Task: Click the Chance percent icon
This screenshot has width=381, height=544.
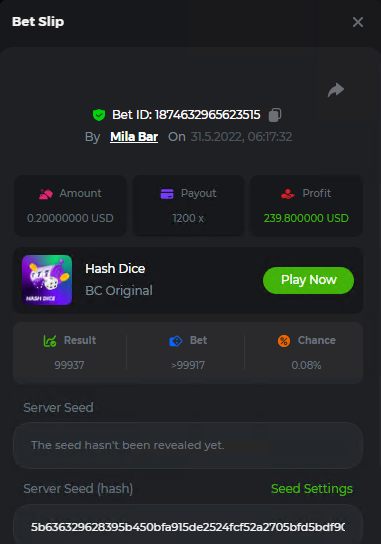Action: point(284,341)
